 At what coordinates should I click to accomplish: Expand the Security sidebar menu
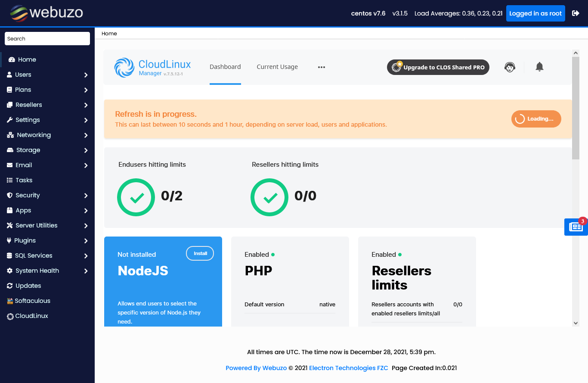coord(47,195)
